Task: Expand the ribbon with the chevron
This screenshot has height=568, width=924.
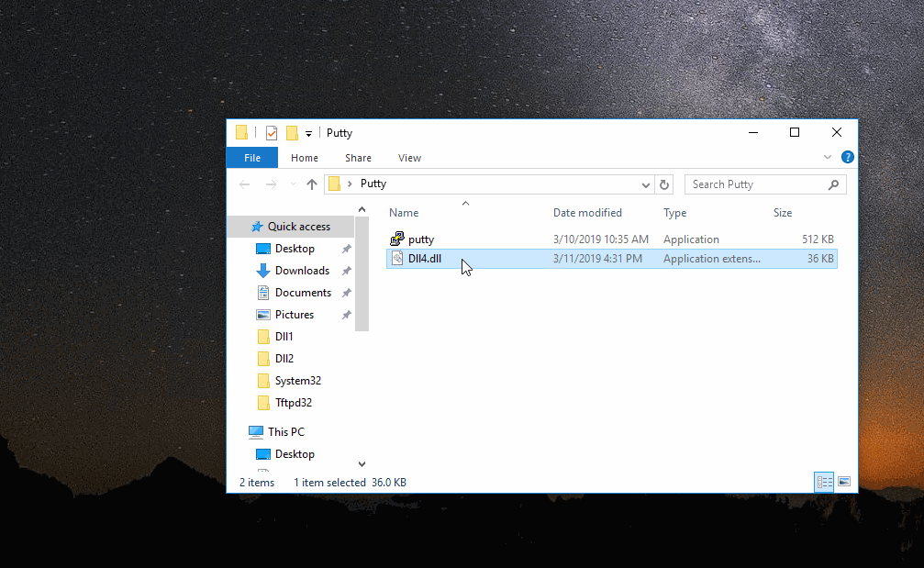Action: pyautogui.click(x=828, y=158)
